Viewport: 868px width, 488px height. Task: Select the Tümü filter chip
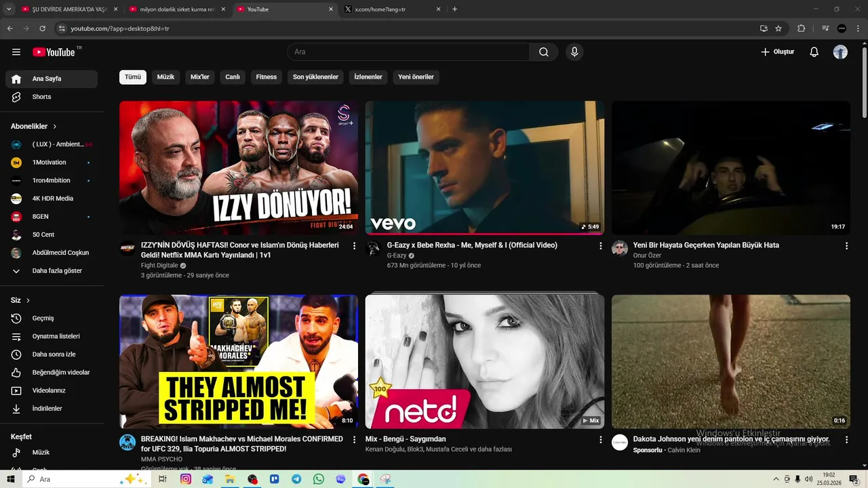point(133,77)
